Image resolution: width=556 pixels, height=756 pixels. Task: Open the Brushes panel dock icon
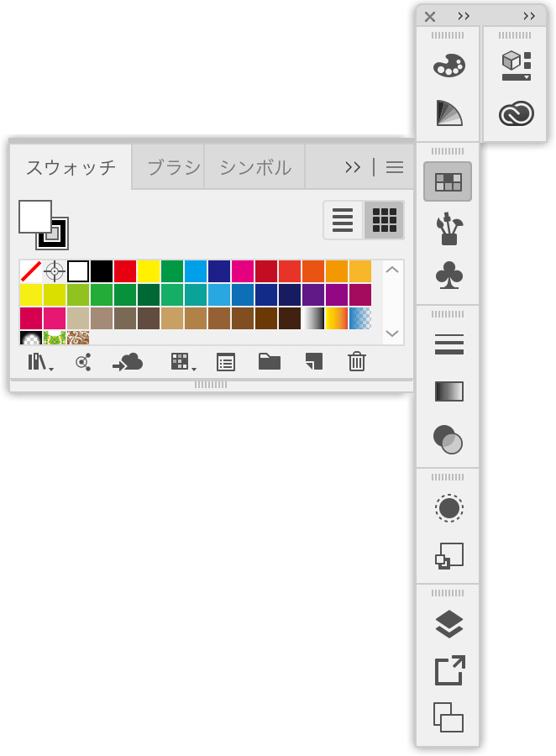[x=448, y=228]
